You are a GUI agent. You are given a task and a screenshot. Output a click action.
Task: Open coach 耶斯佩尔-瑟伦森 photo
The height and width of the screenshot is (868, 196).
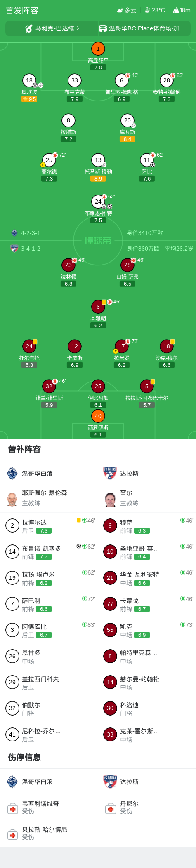tap(12, 499)
